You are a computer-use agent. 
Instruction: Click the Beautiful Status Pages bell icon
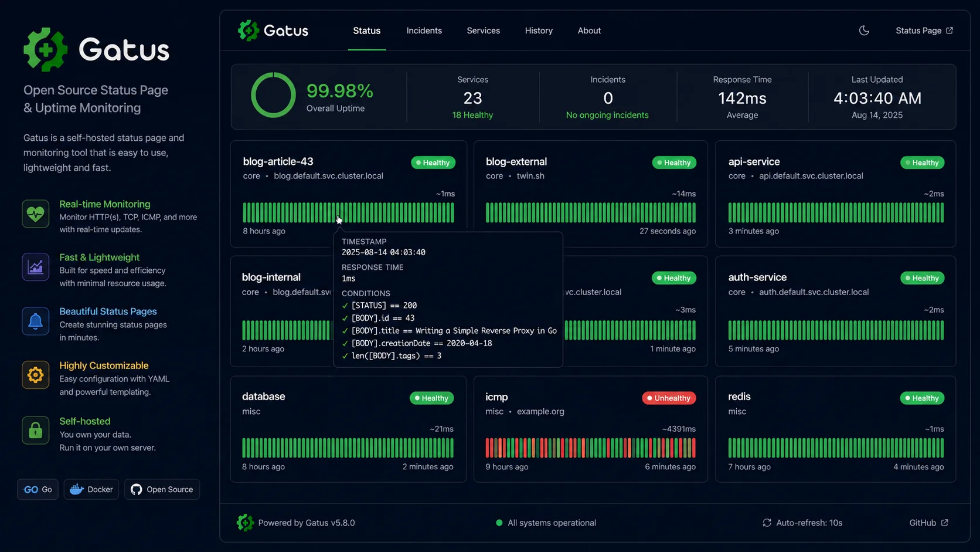click(36, 321)
